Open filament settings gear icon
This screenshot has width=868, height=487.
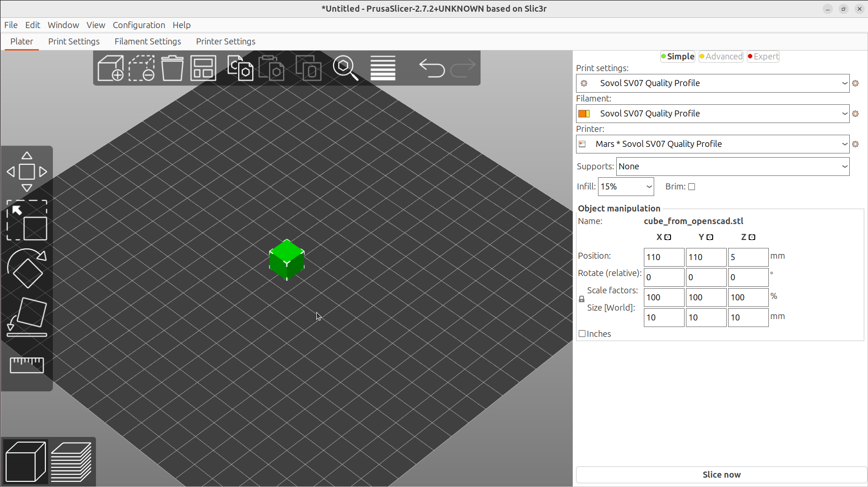click(x=856, y=114)
